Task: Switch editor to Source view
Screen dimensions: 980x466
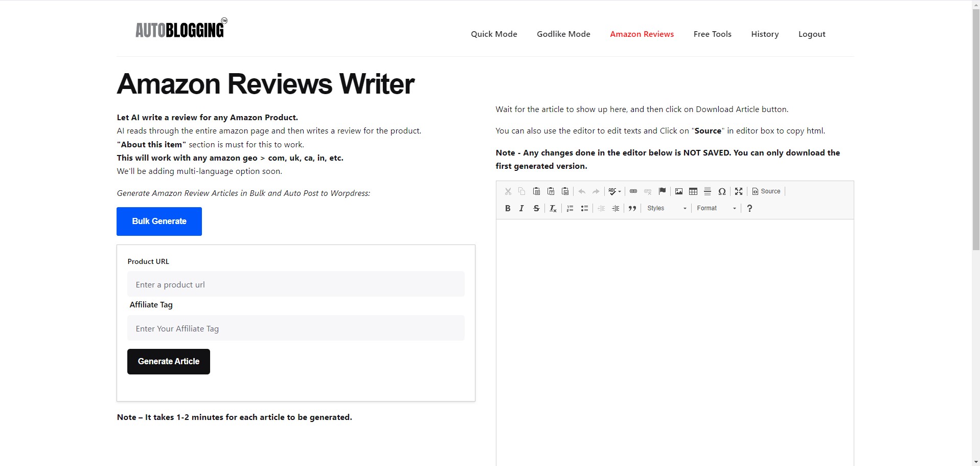Action: click(x=766, y=191)
